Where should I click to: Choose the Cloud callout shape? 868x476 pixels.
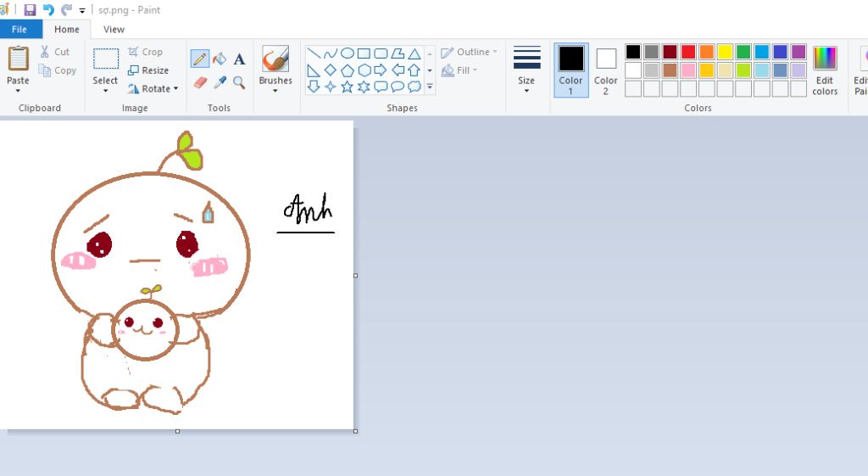click(x=414, y=87)
